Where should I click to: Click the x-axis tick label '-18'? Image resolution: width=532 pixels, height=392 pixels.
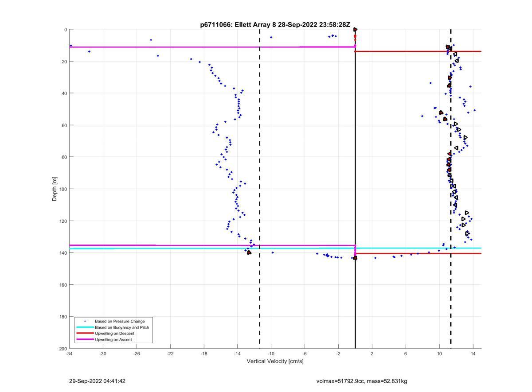pos(204,353)
